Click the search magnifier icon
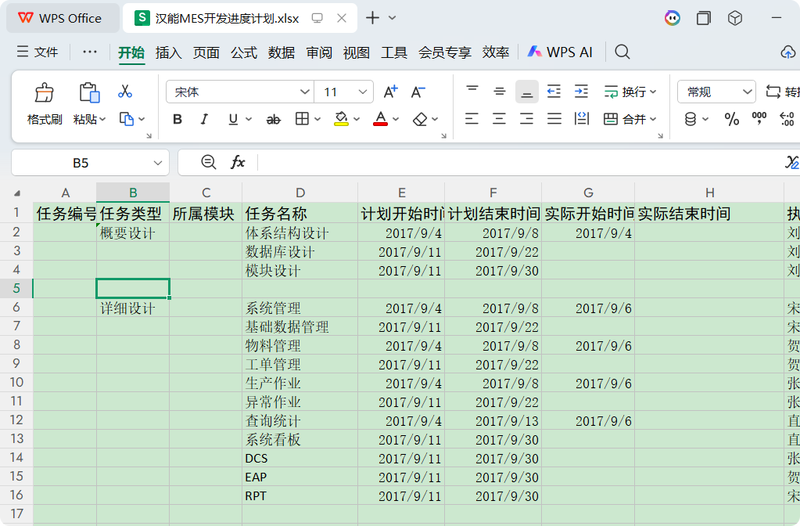The height and width of the screenshot is (526, 800). (x=622, y=52)
